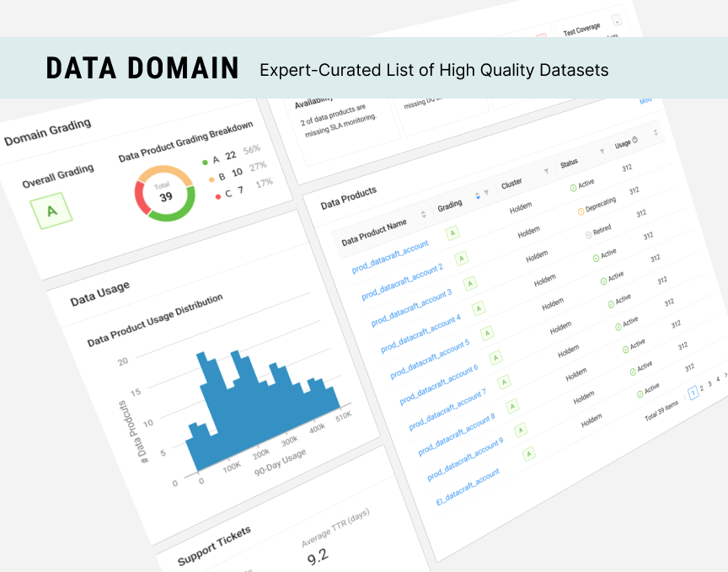Open the Status column filter funnel

(x=602, y=151)
